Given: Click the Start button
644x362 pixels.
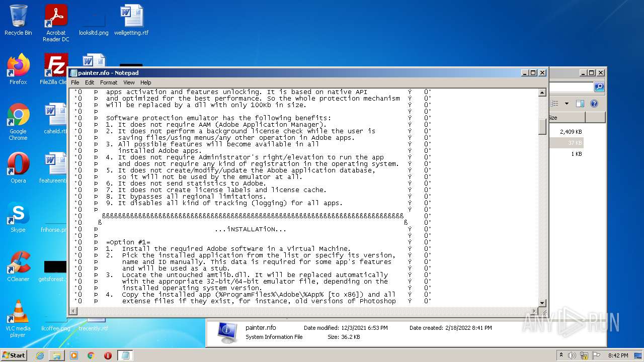Looking at the screenshot, I should (14, 355).
